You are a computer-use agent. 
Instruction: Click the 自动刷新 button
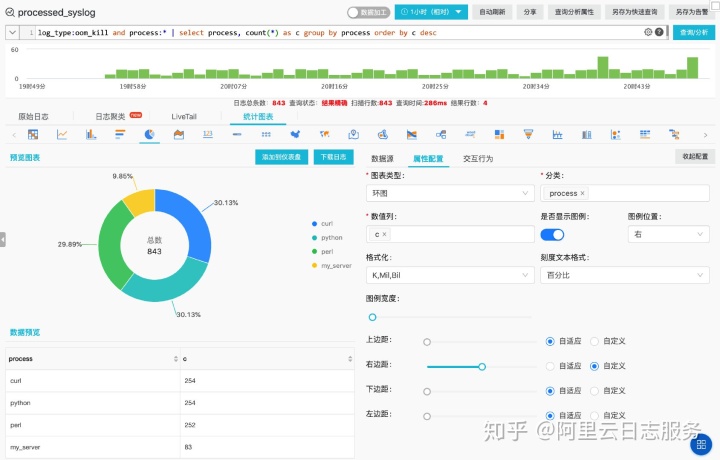[492, 12]
